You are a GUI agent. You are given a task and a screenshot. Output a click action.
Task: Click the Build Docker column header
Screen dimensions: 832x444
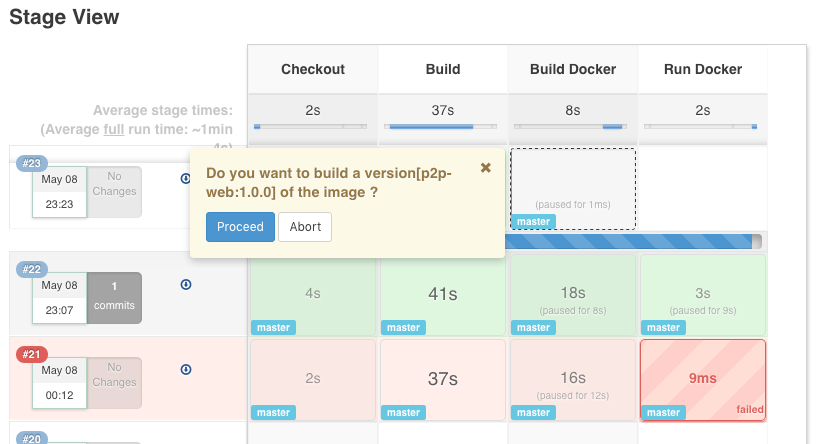tap(573, 69)
